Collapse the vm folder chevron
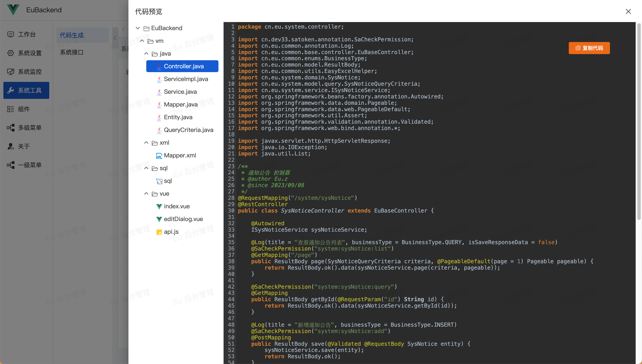The height and width of the screenshot is (364, 642). (x=142, y=41)
